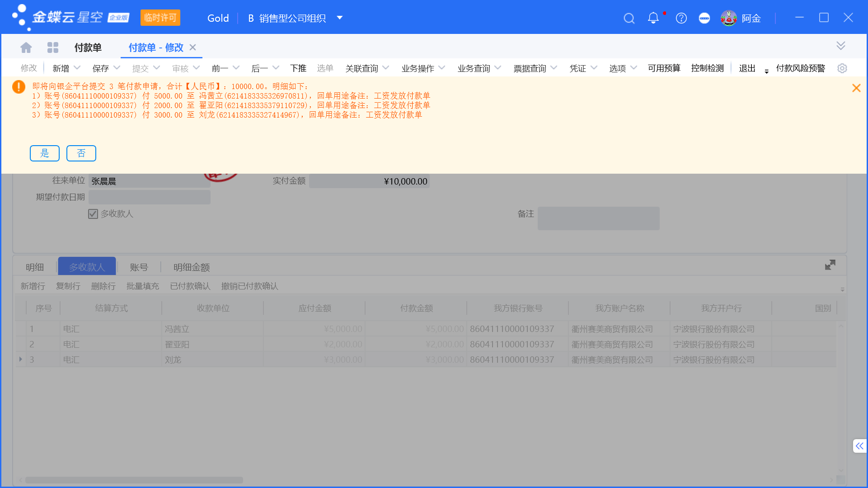The image size is (868, 488).
Task: Select the 刘龙 payee cell
Action: pyautogui.click(x=212, y=360)
